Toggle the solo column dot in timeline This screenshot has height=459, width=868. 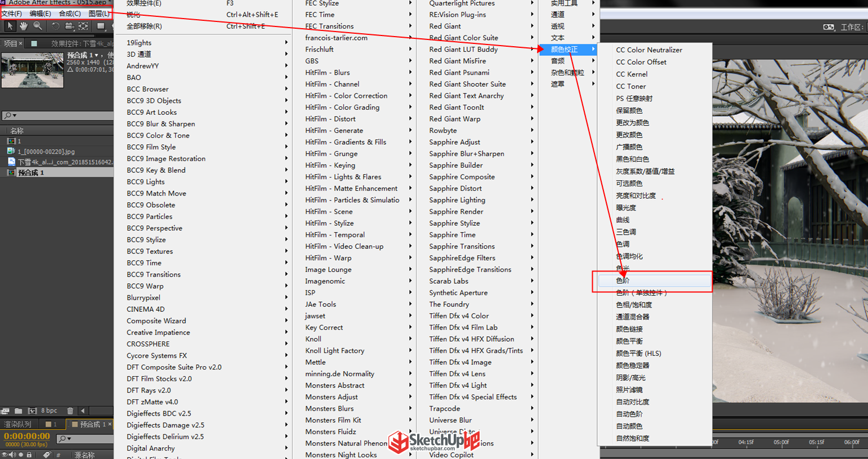point(21,454)
